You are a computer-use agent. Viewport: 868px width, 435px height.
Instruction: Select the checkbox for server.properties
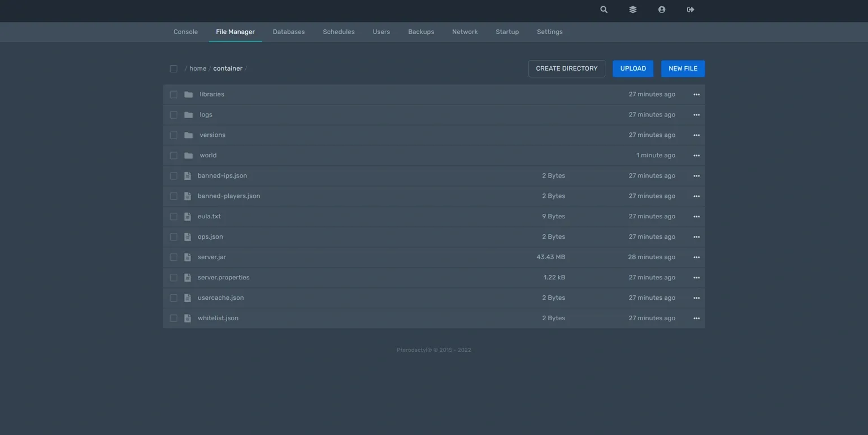[173, 278]
